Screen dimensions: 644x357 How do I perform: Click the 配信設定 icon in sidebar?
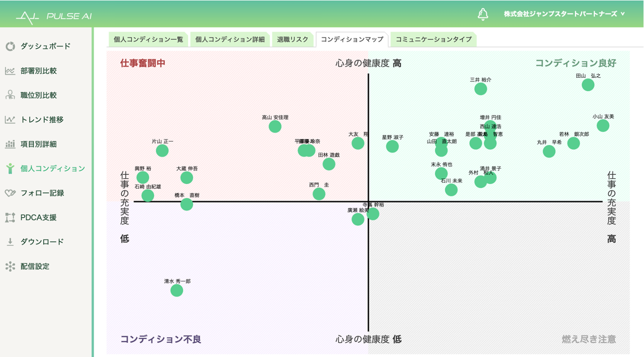[x=10, y=266]
